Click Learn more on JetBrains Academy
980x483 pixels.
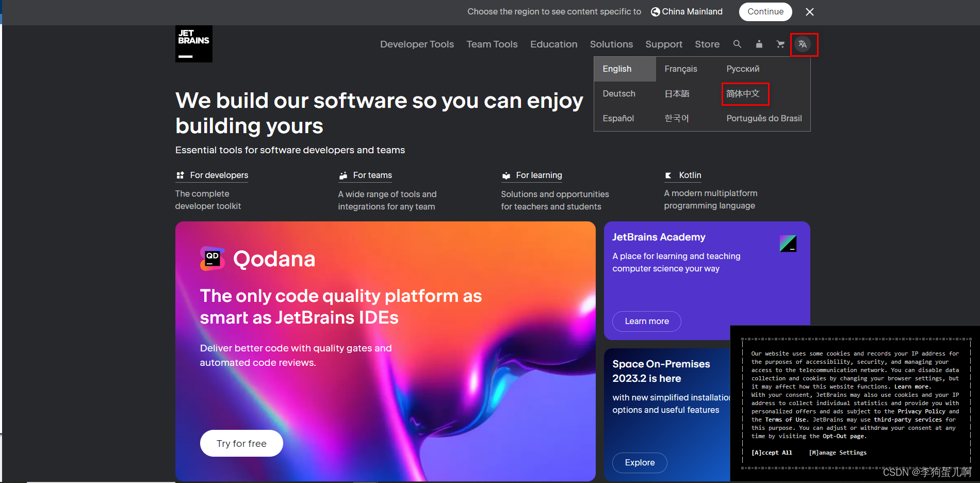647,321
